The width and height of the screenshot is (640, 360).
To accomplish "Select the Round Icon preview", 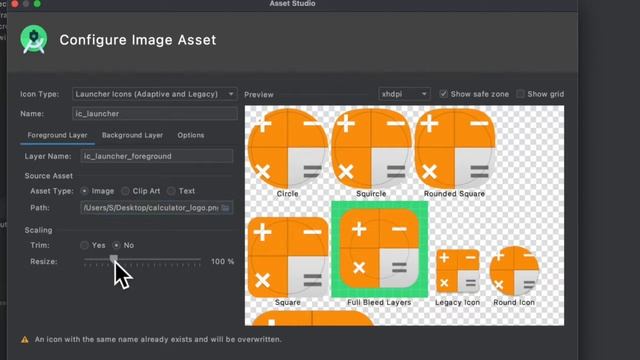I will [x=514, y=271].
